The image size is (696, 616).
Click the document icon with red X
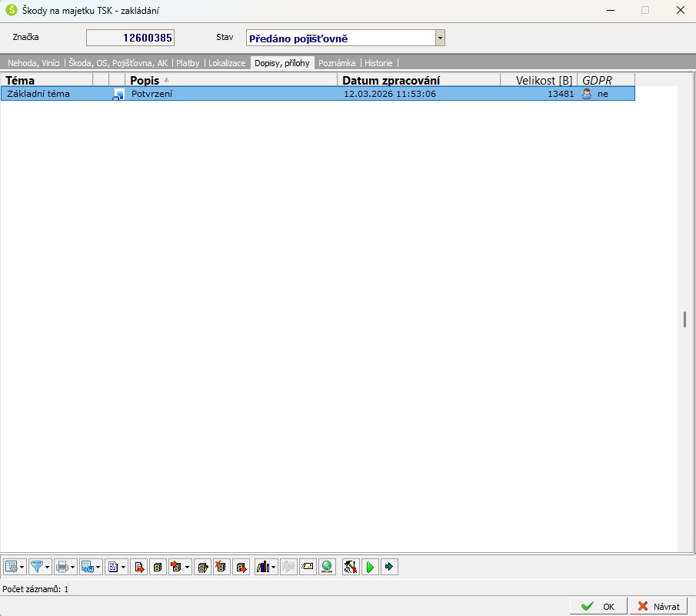point(221,567)
